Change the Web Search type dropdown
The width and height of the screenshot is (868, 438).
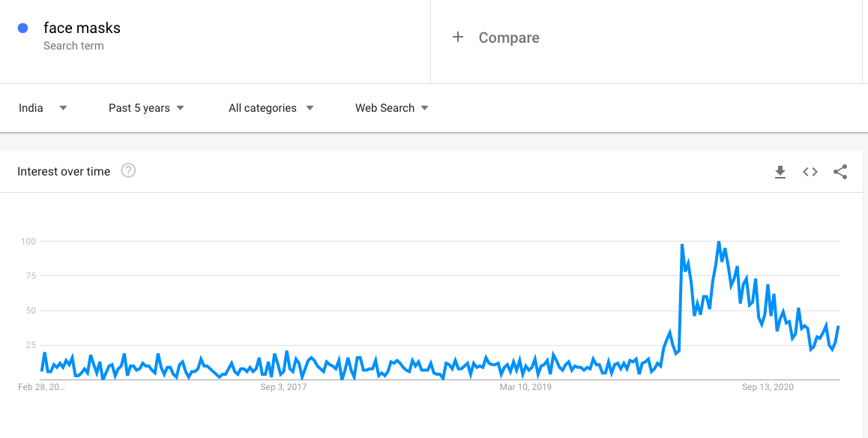point(392,108)
